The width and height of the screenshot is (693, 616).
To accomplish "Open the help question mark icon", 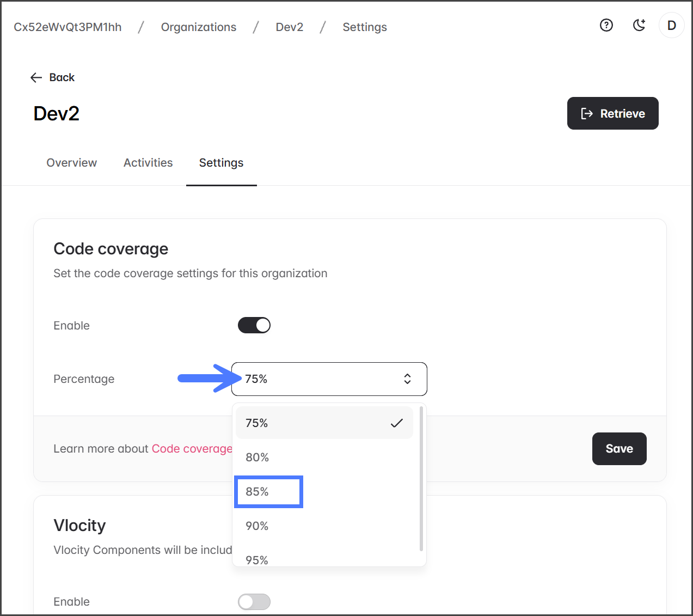I will click(x=606, y=25).
